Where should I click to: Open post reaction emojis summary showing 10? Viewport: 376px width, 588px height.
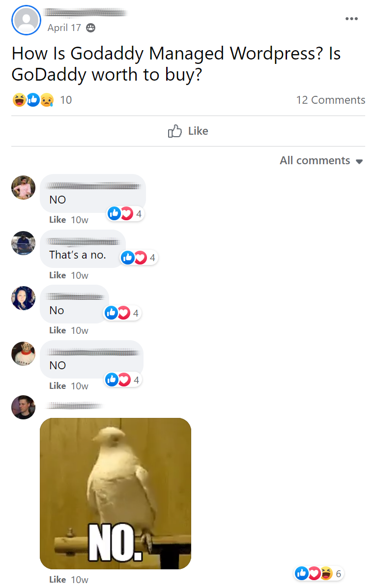coord(42,100)
